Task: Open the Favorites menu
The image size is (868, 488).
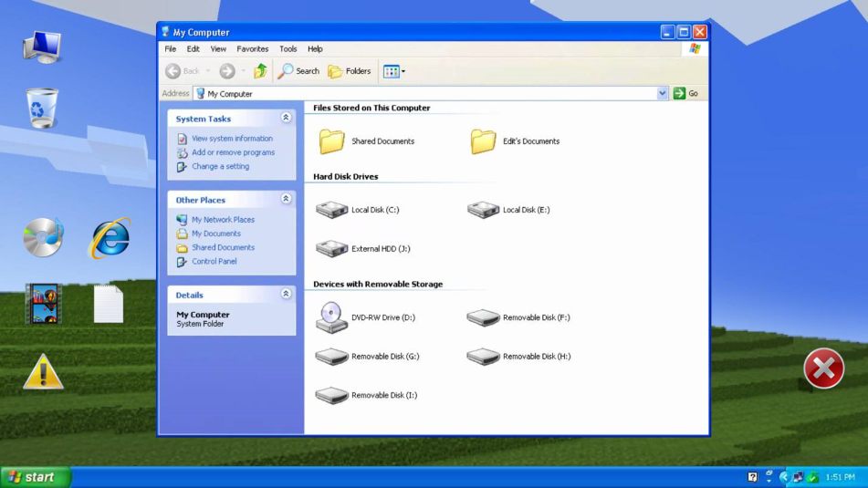Action: tap(253, 49)
